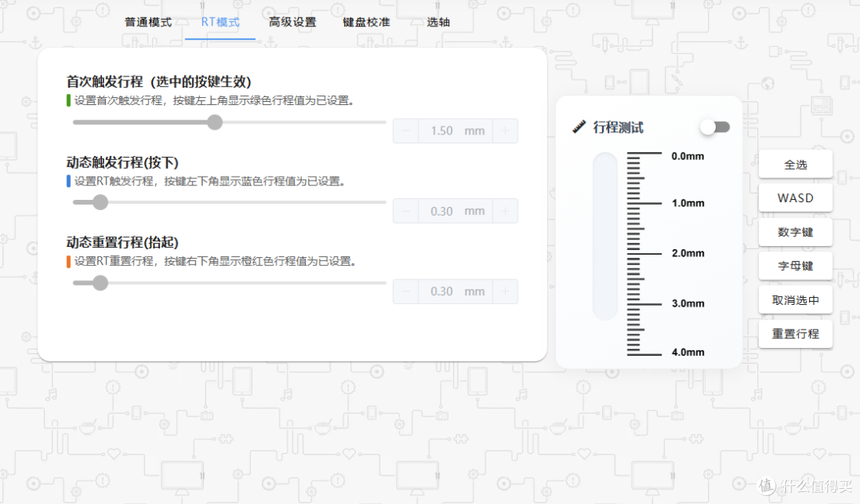Click the 动态重置行程(抬起) slider handle
This screenshot has height=504, width=860.
[100, 283]
